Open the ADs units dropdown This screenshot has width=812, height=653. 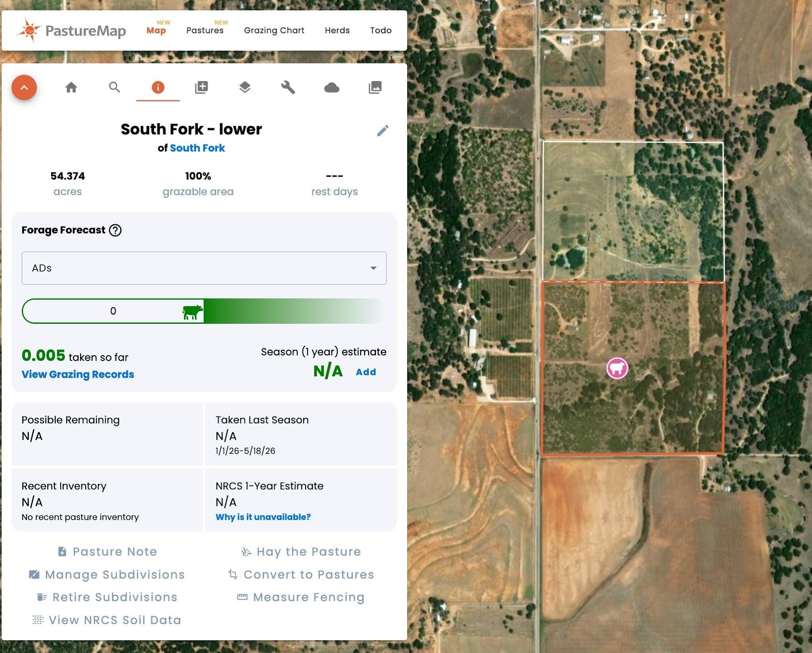204,268
